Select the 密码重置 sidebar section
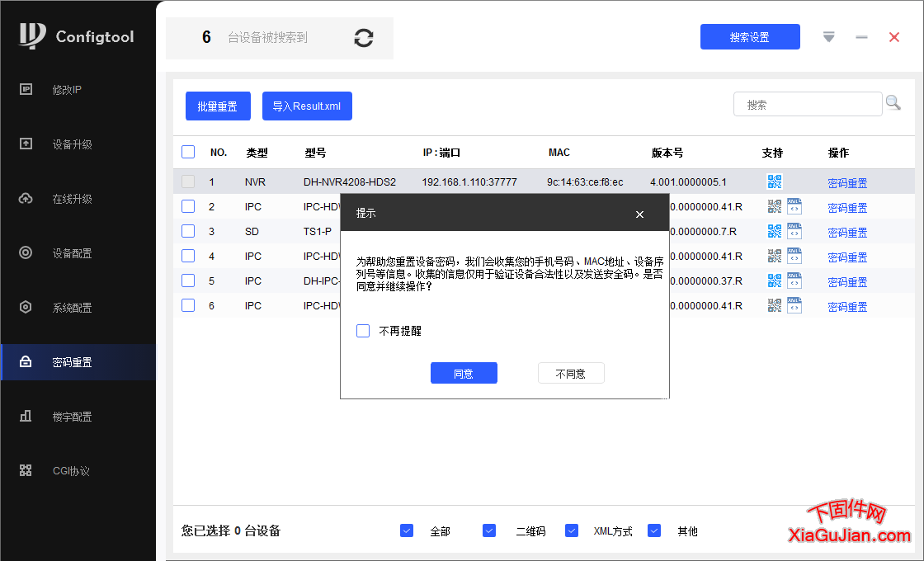The width and height of the screenshot is (924, 561). 78,362
